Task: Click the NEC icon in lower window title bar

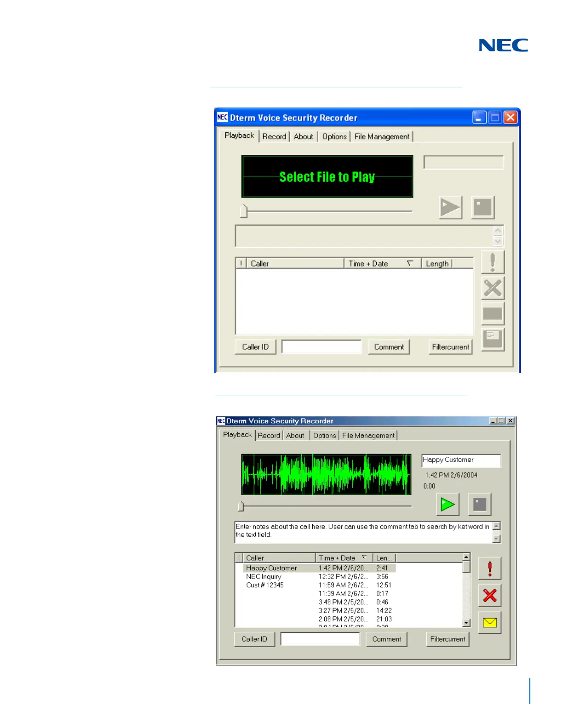Action: 221,421
